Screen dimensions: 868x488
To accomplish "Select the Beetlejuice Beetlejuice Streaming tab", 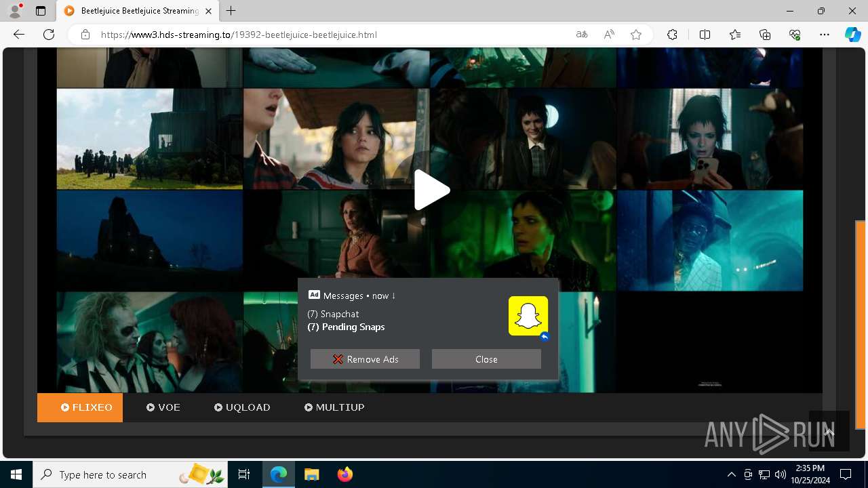I will tap(138, 11).
